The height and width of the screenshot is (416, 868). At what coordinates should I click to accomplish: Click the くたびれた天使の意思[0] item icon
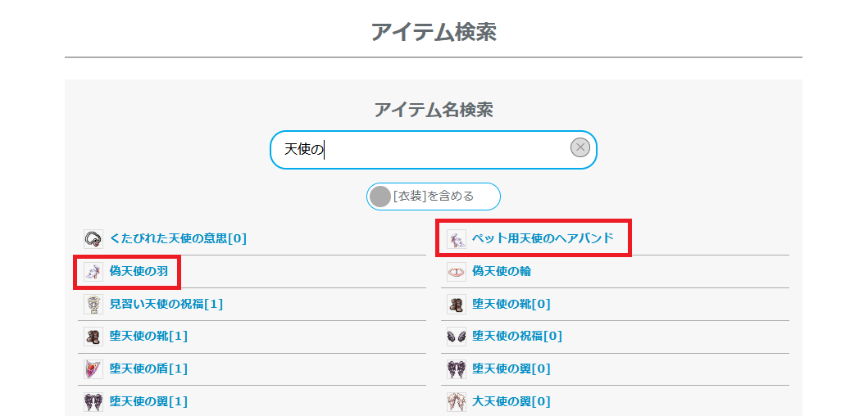point(93,238)
